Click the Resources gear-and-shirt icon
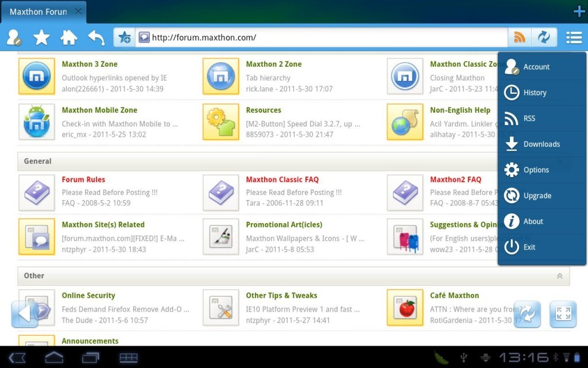The width and height of the screenshot is (588, 368). (221, 122)
